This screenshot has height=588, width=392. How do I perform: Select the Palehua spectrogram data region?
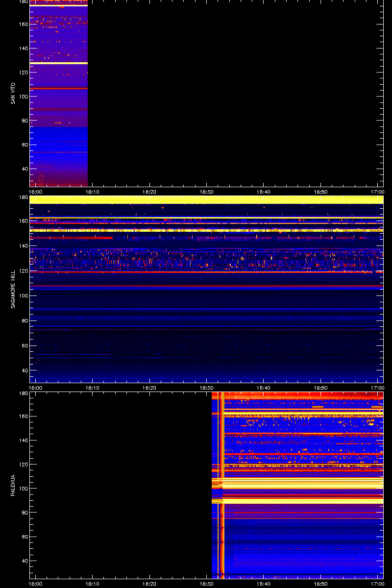coord(297,485)
